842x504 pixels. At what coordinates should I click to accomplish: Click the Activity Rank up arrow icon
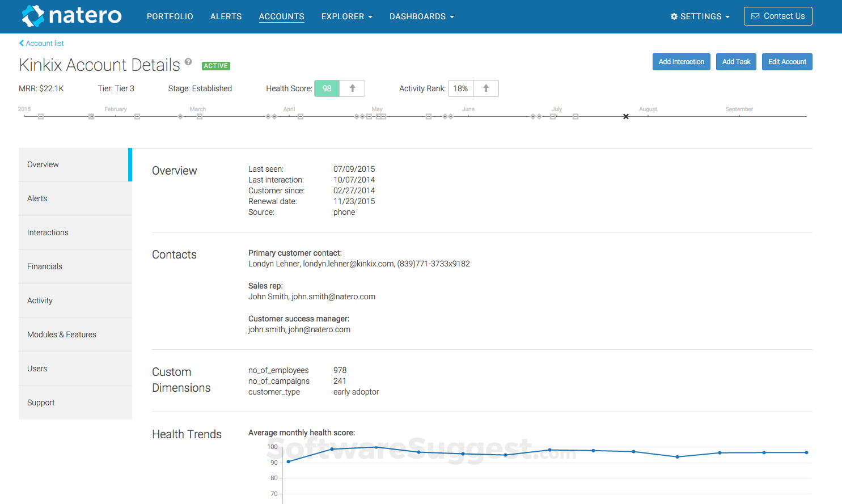(486, 88)
